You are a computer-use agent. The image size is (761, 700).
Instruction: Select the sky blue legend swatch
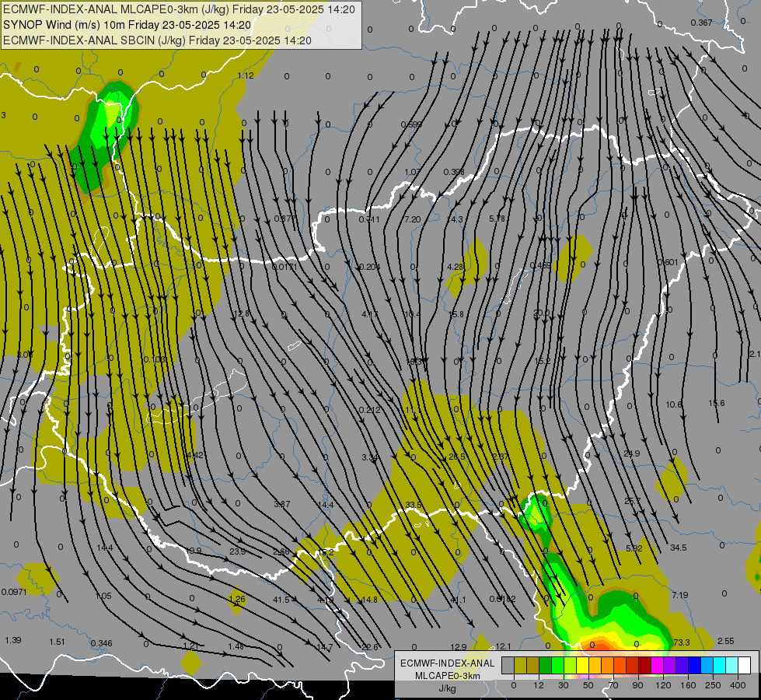click(x=707, y=666)
